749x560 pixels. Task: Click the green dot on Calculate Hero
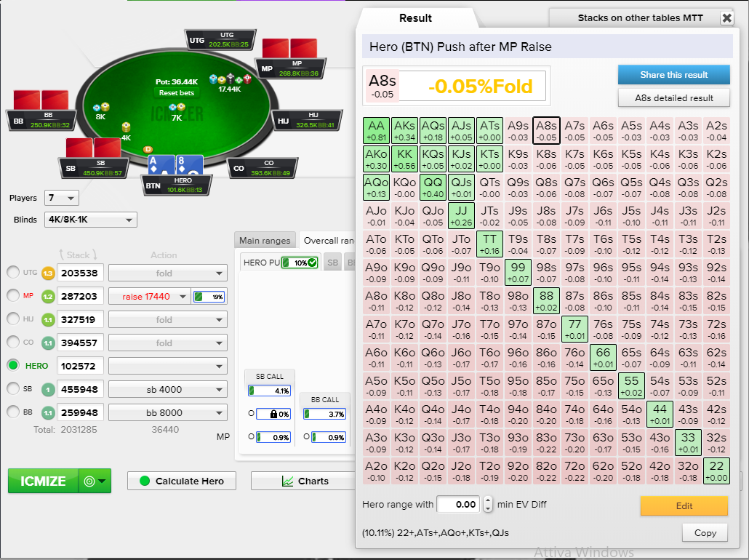(x=145, y=481)
